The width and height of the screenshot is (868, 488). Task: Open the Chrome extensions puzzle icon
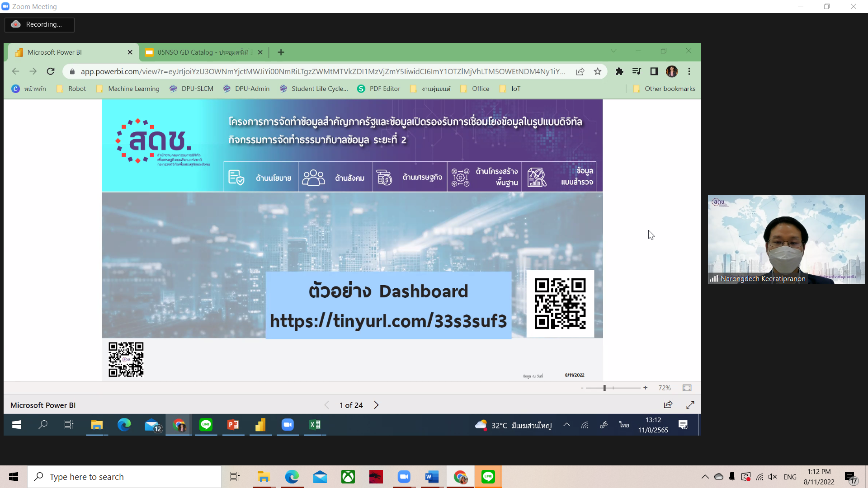(619, 71)
